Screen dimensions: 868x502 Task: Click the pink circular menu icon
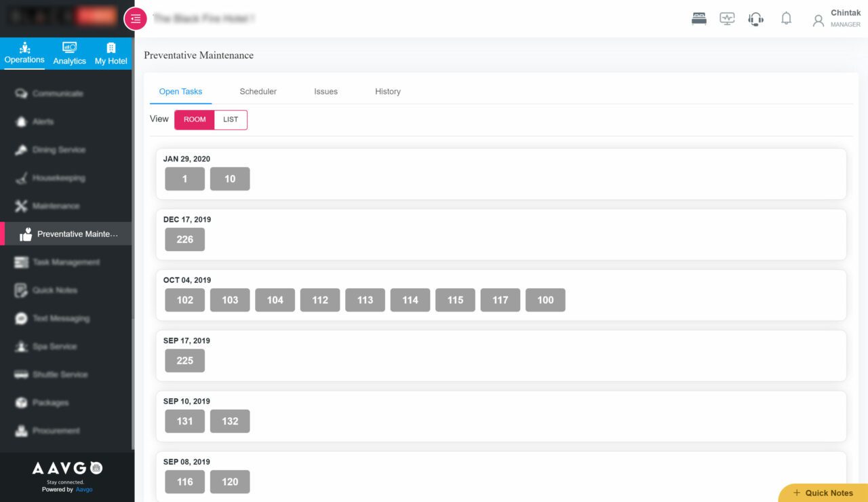tap(135, 19)
